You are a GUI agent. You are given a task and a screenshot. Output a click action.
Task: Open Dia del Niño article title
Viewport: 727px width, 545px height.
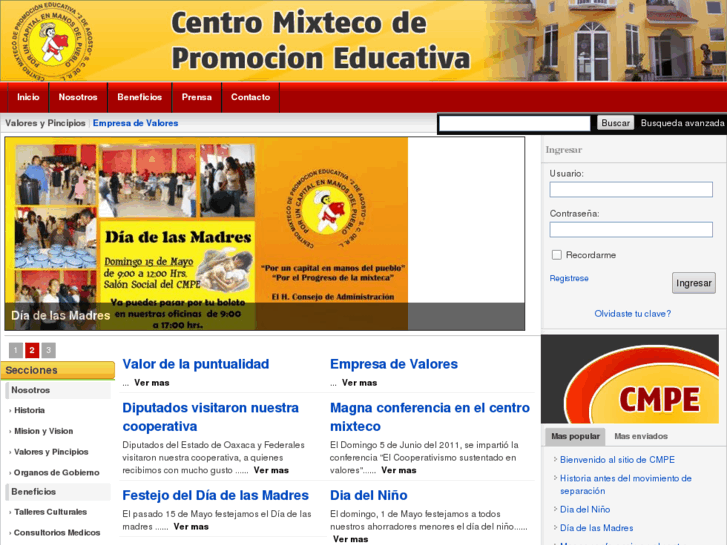pyautogui.click(x=369, y=495)
